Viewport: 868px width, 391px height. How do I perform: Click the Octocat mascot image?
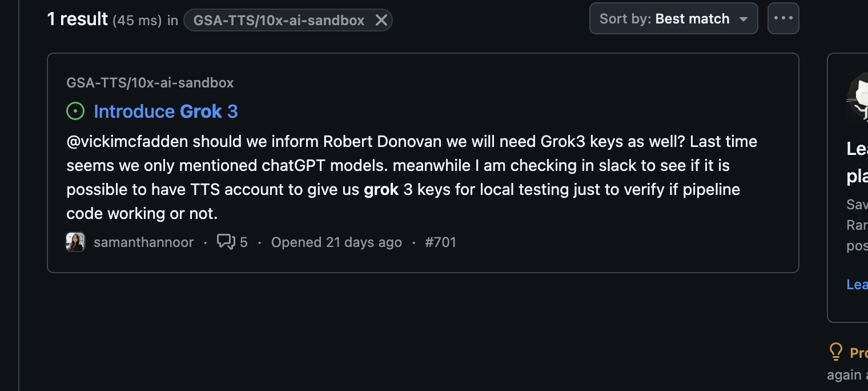[x=857, y=97]
